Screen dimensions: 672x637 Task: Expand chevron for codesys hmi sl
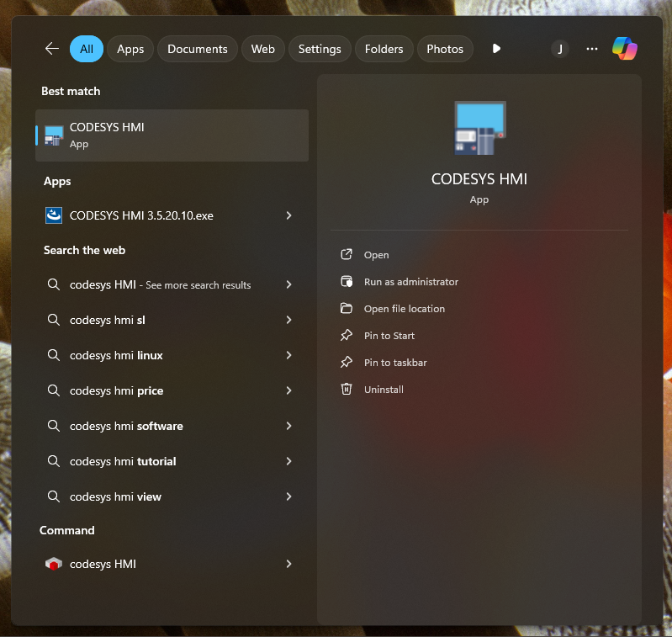(288, 320)
